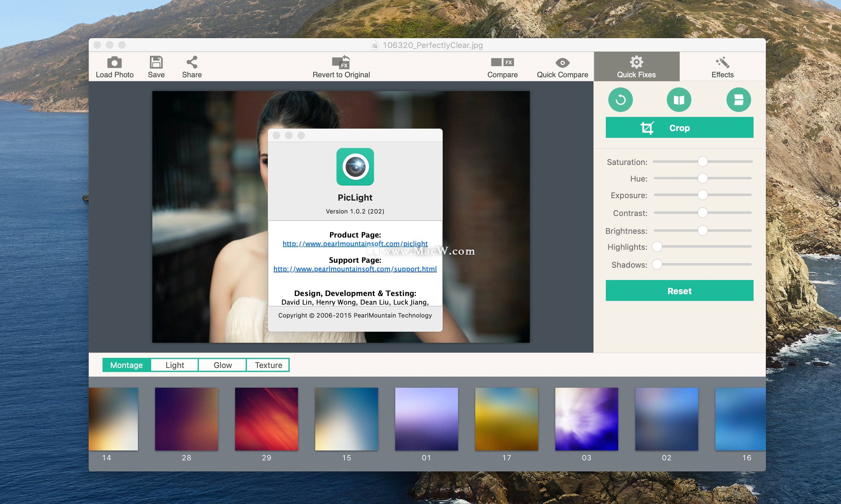Click the Brightness slider handle
This screenshot has width=841, height=504.
click(703, 230)
